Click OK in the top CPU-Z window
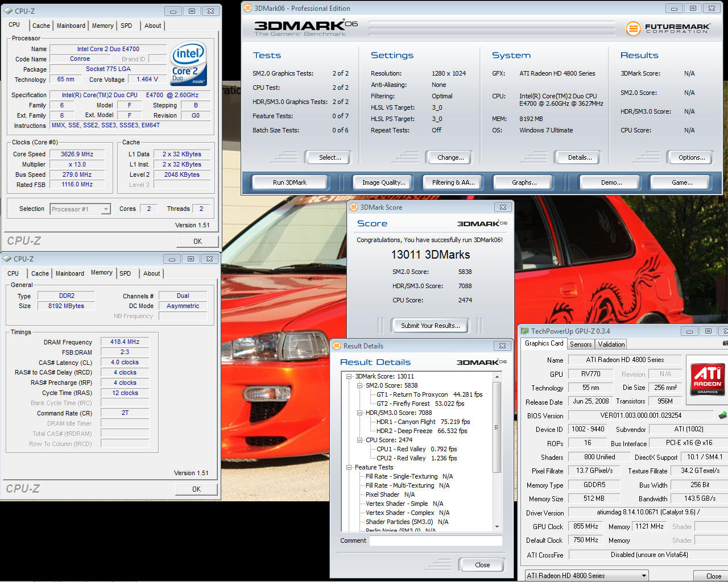 [x=197, y=242]
